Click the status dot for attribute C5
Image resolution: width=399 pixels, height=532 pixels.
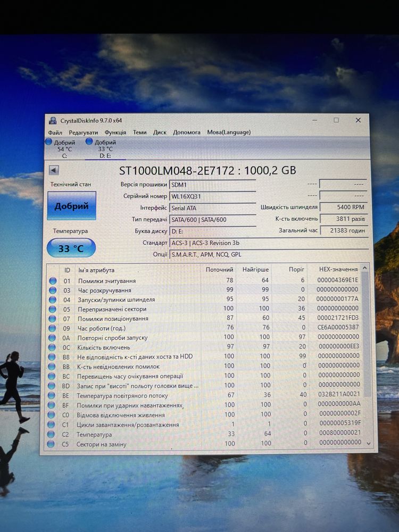51,444
